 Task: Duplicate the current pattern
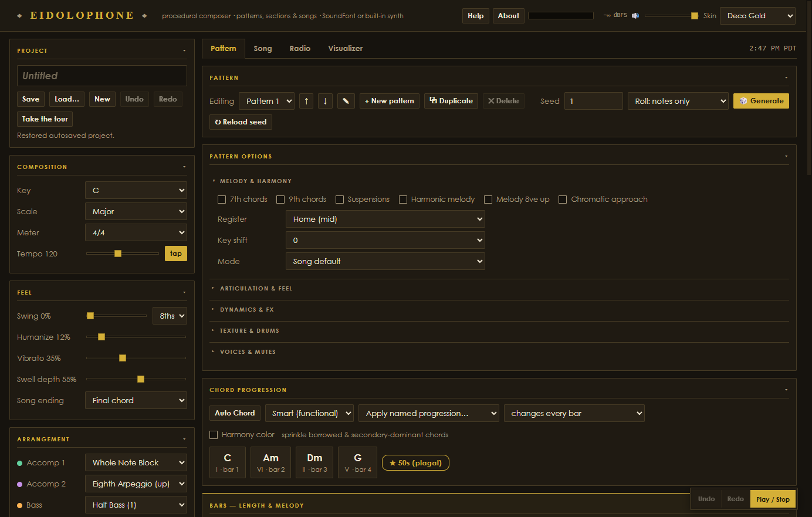(x=451, y=101)
